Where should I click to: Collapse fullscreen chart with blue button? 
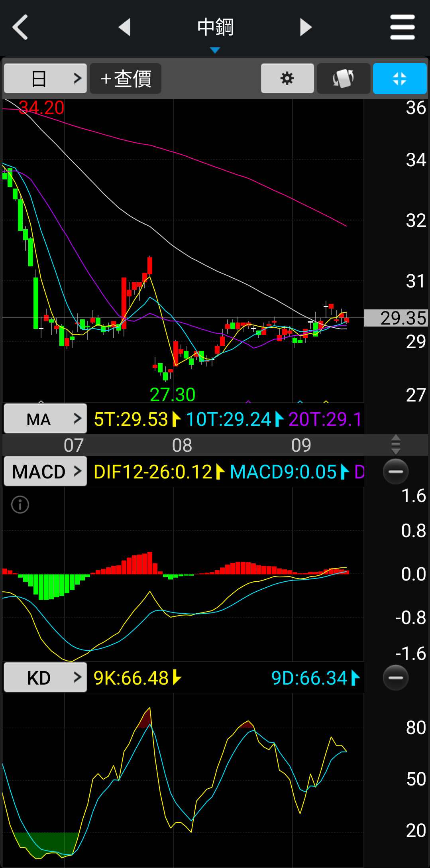point(400,79)
